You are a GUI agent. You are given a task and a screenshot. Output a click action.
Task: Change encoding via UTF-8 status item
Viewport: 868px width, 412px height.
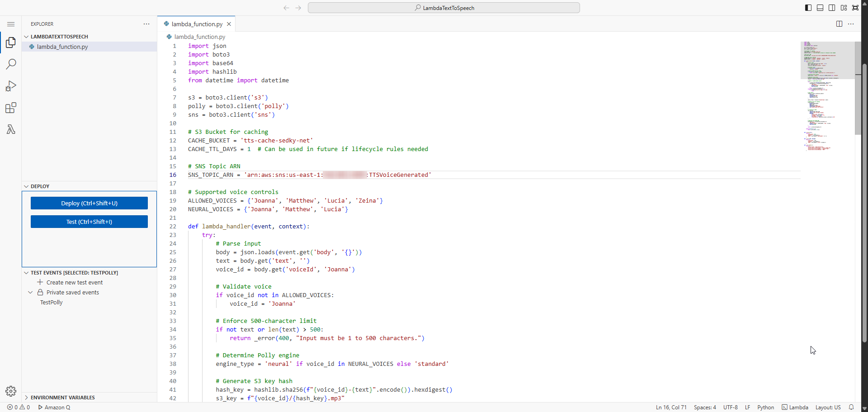pyautogui.click(x=730, y=407)
